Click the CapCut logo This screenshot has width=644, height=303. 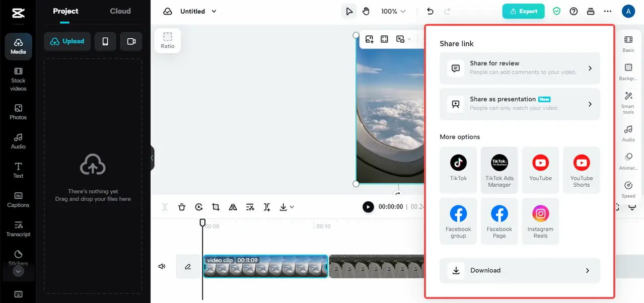18,12
